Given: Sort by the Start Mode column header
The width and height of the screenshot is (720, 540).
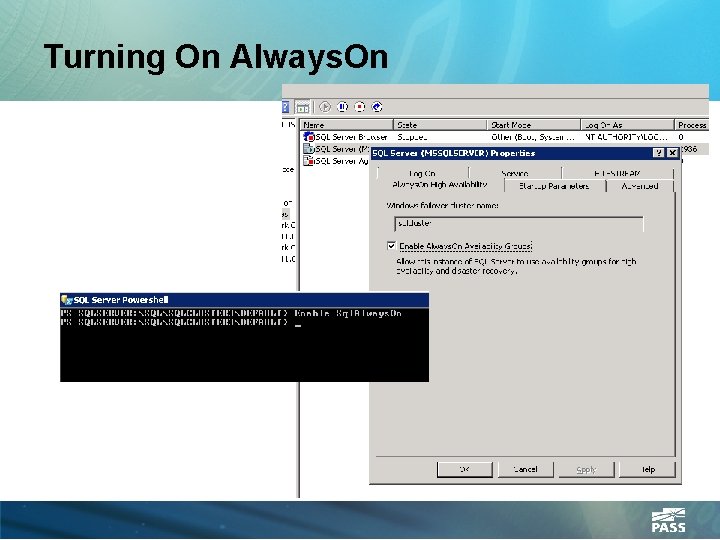Looking at the screenshot, I should (x=534, y=125).
